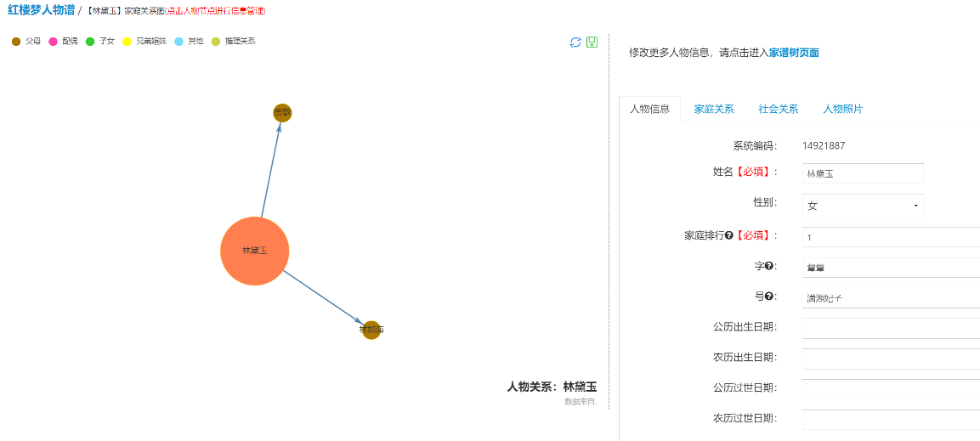
Task: Open the 人物照片 tab
Action: [x=842, y=110]
